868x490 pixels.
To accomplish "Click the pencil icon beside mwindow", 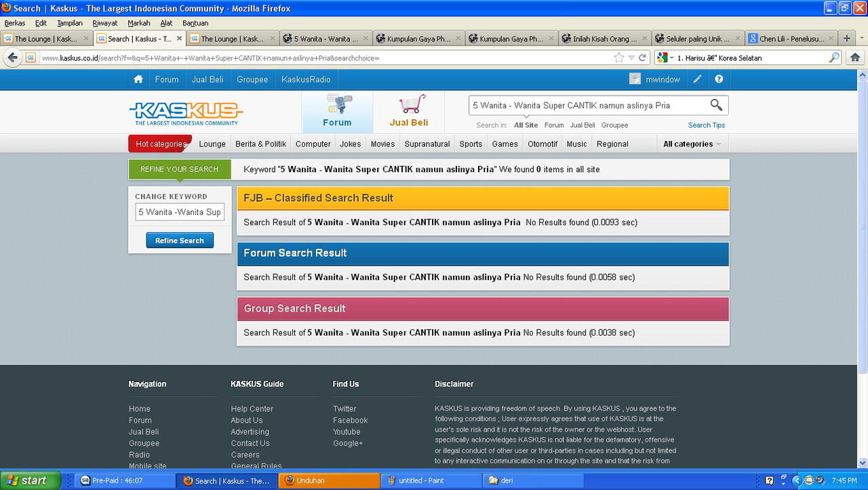I will (x=697, y=79).
